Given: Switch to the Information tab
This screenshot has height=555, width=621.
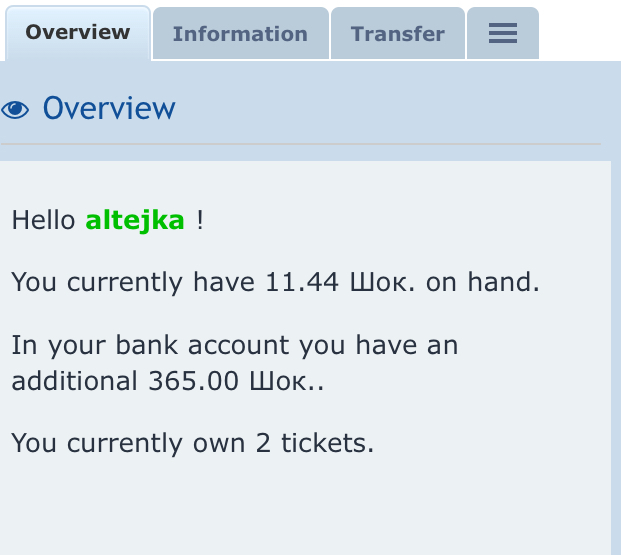Looking at the screenshot, I should coord(240,34).
